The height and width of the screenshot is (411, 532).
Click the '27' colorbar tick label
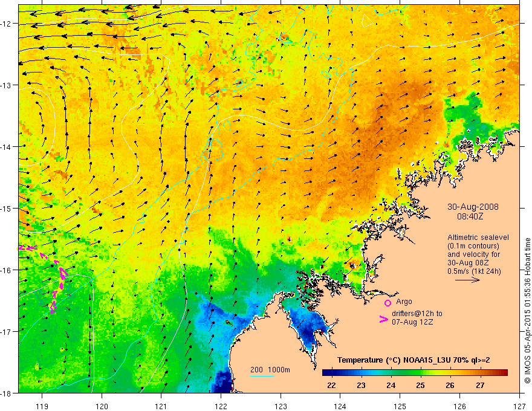pyautogui.click(x=480, y=386)
